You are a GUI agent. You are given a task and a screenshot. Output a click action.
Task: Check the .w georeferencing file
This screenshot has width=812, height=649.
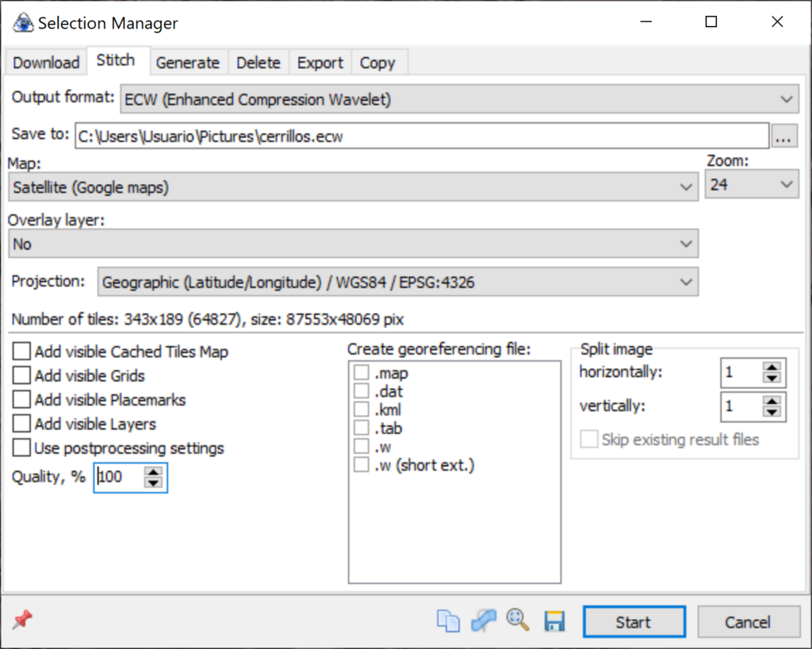coord(362,447)
